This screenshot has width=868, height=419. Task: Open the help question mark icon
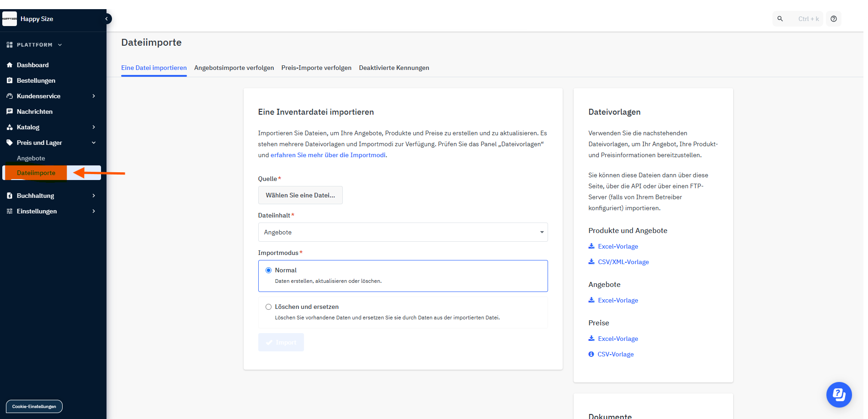pos(834,19)
